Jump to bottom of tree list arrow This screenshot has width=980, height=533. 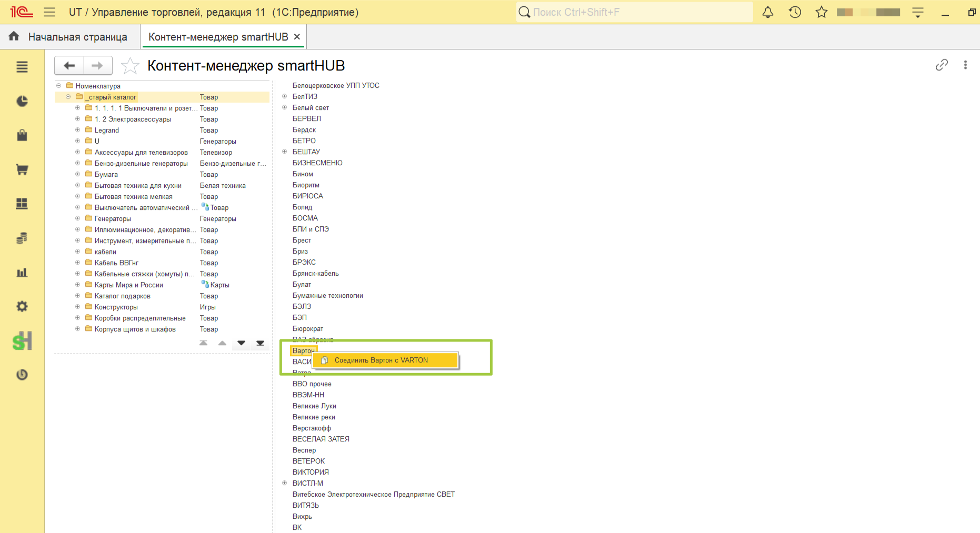click(261, 343)
